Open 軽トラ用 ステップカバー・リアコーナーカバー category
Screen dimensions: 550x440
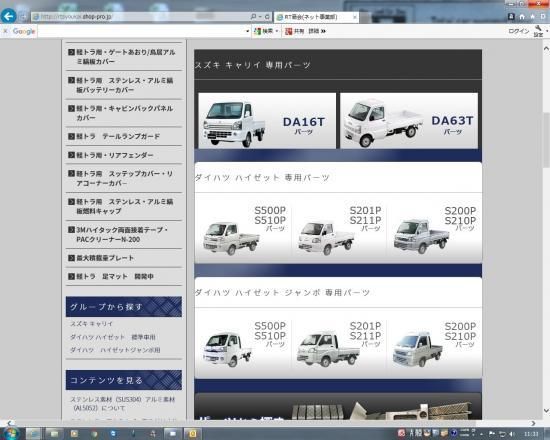point(124,178)
